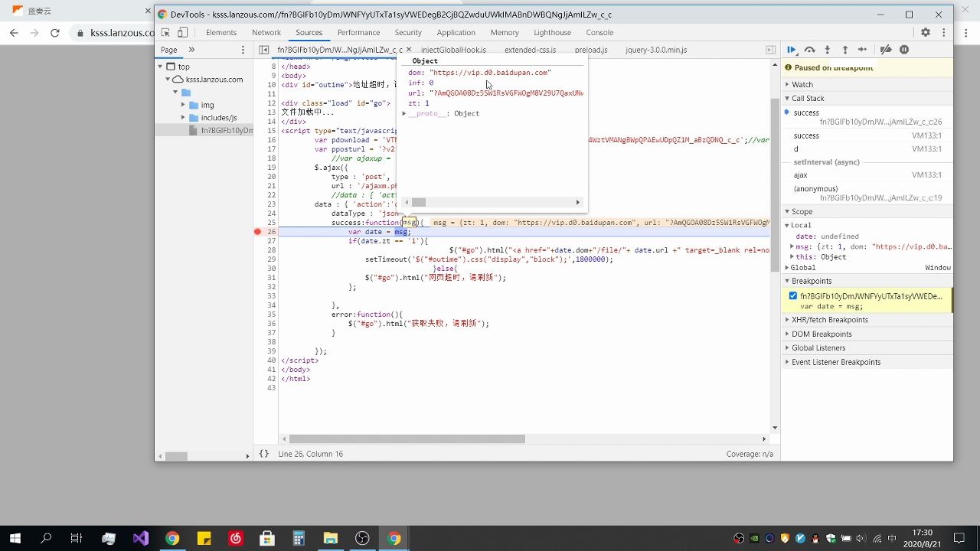Open Windows Start menu
This screenshot has height=551, width=980.
pos(15,539)
